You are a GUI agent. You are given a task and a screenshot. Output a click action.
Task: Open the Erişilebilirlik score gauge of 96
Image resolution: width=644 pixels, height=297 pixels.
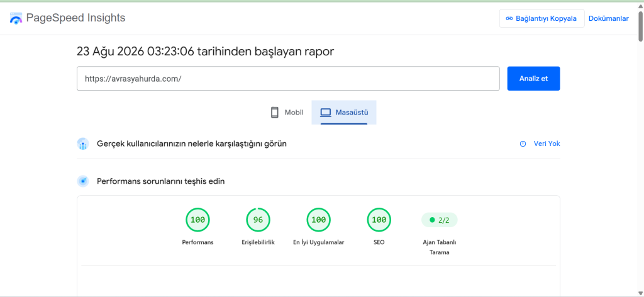[258, 220]
